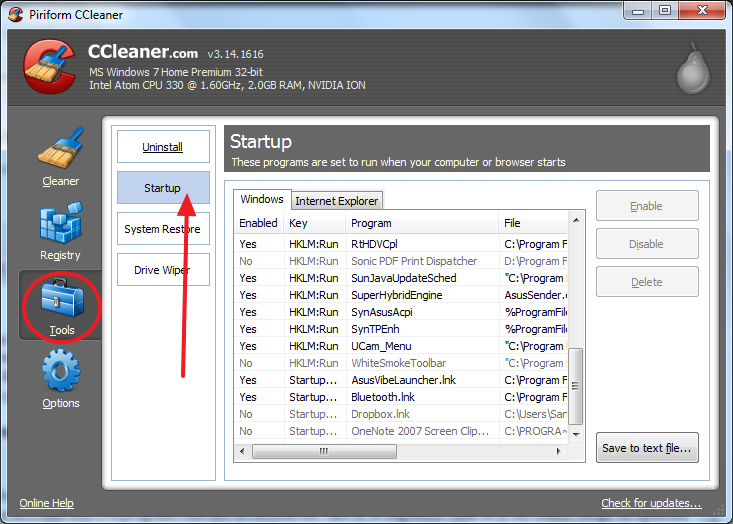This screenshot has height=524, width=733.
Task: Select the Startup tool button
Action: tap(163, 188)
